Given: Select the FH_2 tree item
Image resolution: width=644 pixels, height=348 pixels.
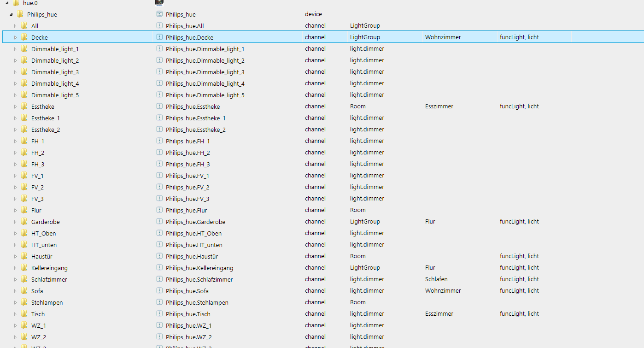Looking at the screenshot, I should point(38,153).
